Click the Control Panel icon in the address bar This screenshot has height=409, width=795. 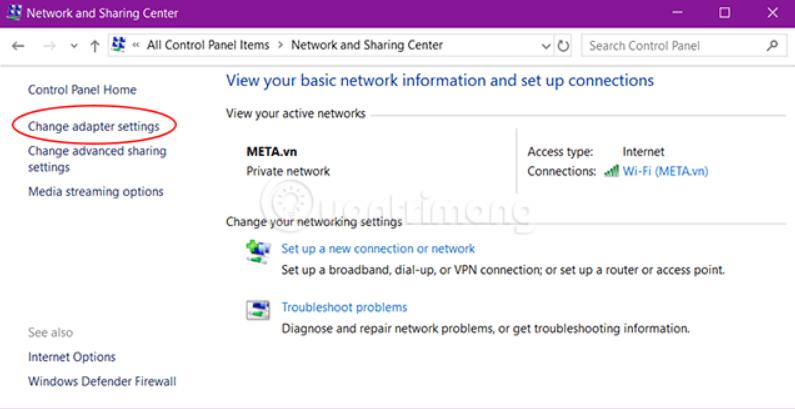(x=119, y=45)
